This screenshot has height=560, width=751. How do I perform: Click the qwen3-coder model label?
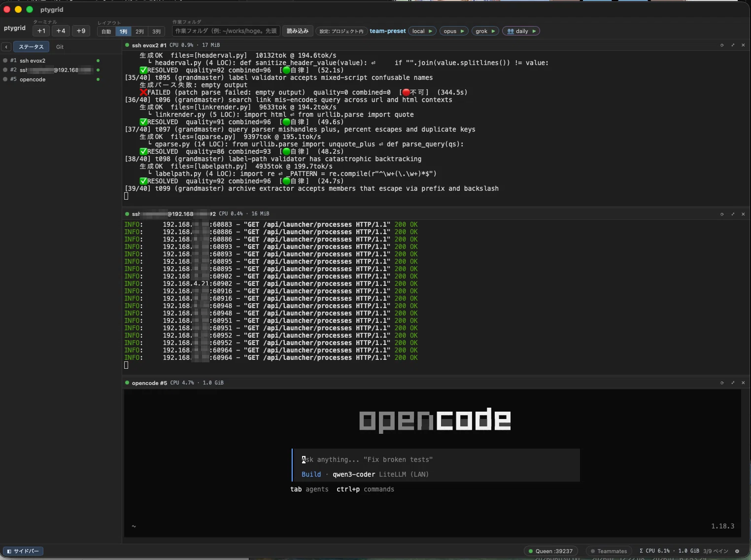click(x=353, y=474)
